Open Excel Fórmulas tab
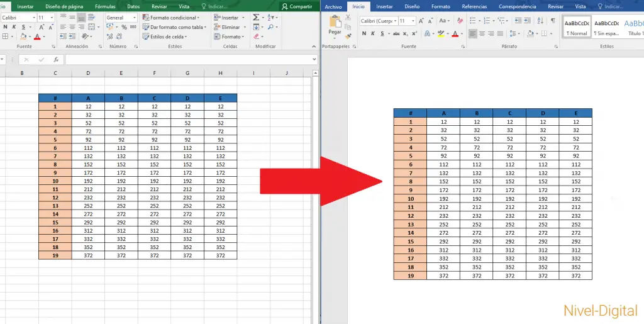The width and height of the screenshot is (644, 324). [x=105, y=6]
